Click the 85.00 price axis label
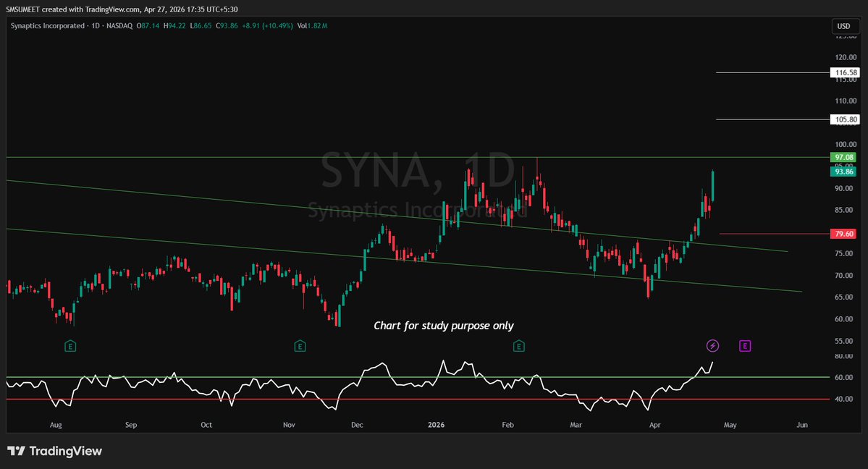 [843, 210]
